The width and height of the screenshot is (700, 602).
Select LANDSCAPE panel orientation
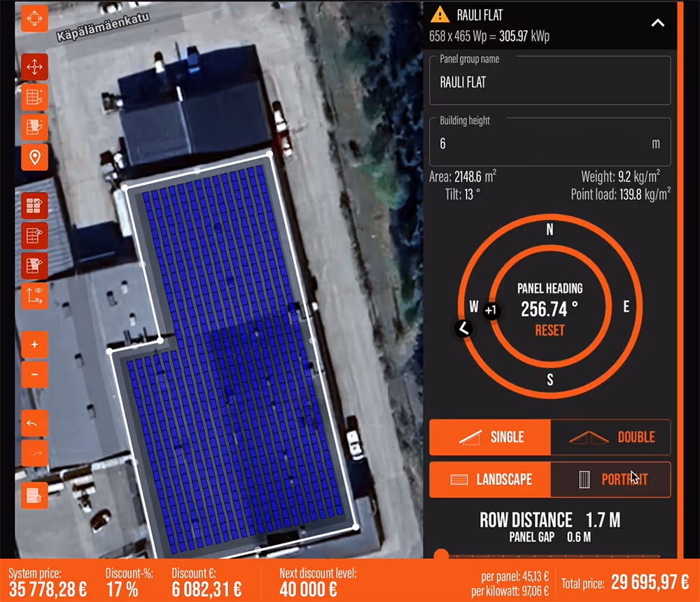pos(490,479)
